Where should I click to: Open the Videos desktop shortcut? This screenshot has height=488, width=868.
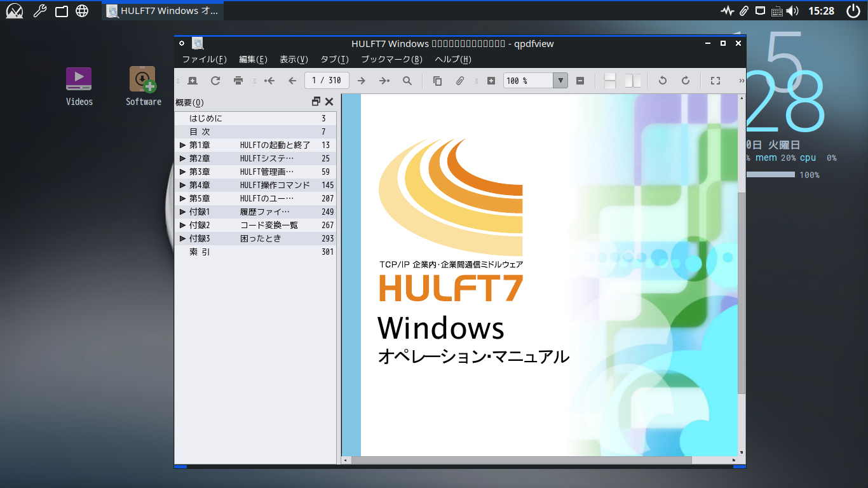pyautogui.click(x=79, y=86)
